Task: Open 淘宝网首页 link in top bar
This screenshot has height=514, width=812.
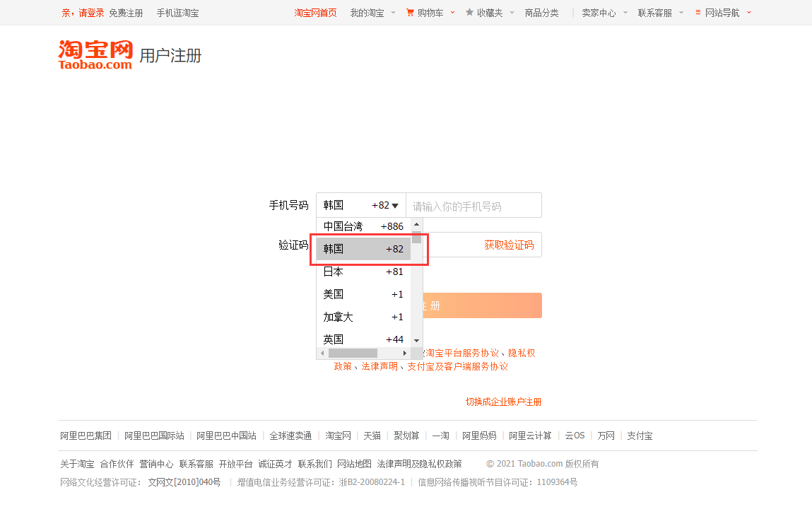Action: click(315, 13)
